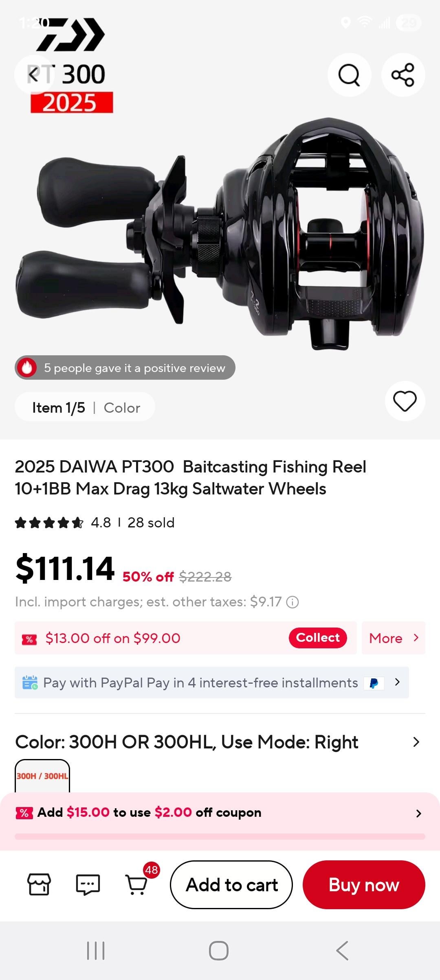This screenshot has height=980, width=440.
Task: Open the shopping cart
Action: [x=137, y=884]
